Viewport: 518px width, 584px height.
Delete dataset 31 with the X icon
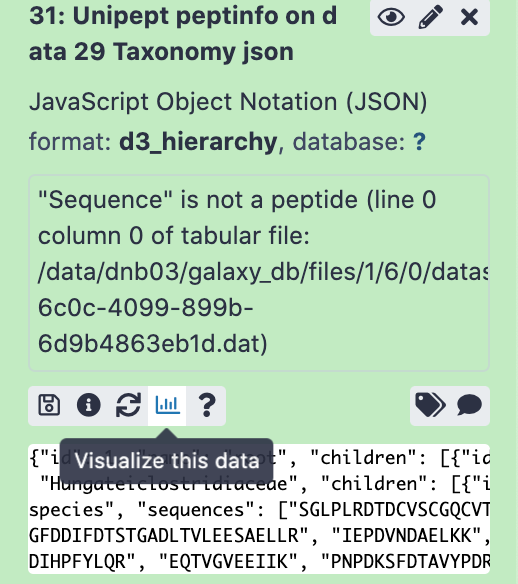pyautogui.click(x=469, y=17)
